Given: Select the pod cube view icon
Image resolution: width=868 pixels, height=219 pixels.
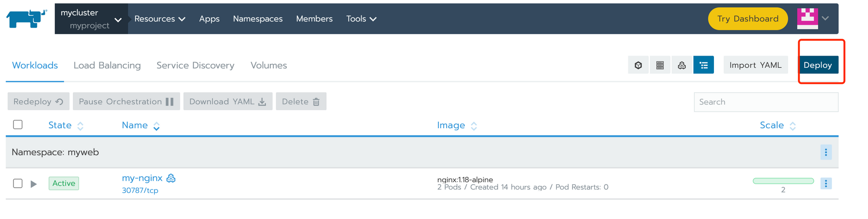Looking at the screenshot, I should [638, 65].
